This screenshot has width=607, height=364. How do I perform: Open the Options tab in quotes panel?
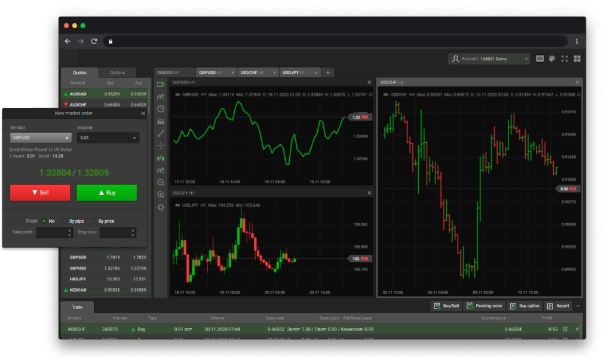tap(118, 72)
